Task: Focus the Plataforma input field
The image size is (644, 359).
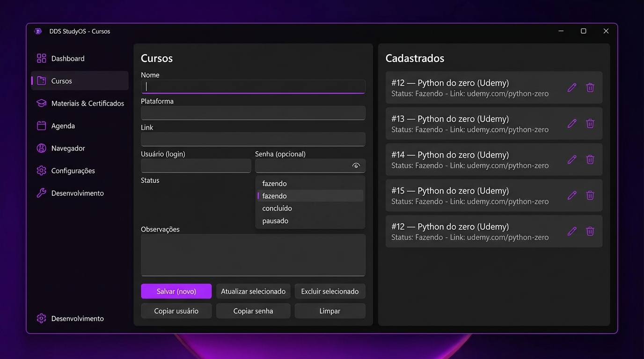Action: (x=253, y=113)
